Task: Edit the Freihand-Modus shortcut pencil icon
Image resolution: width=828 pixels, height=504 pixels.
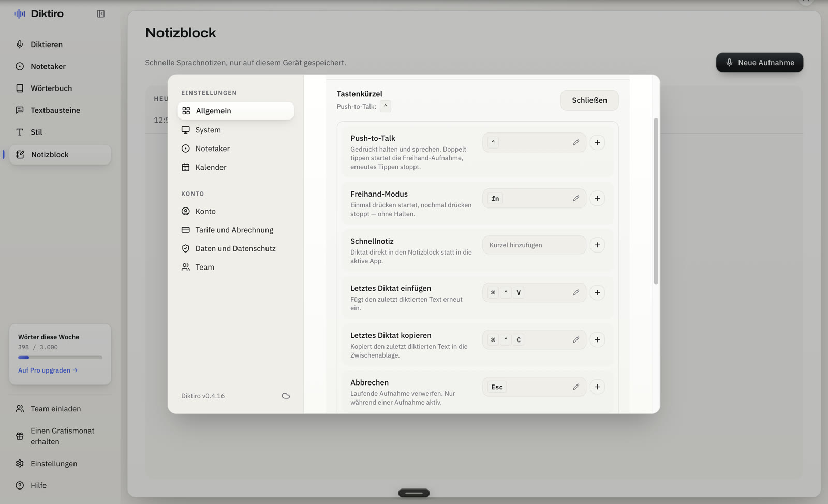Action: (576, 198)
